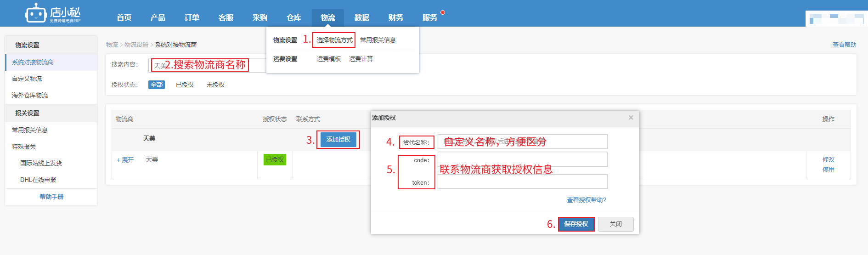Select 系统对接物流商 in the sidebar

click(51, 62)
